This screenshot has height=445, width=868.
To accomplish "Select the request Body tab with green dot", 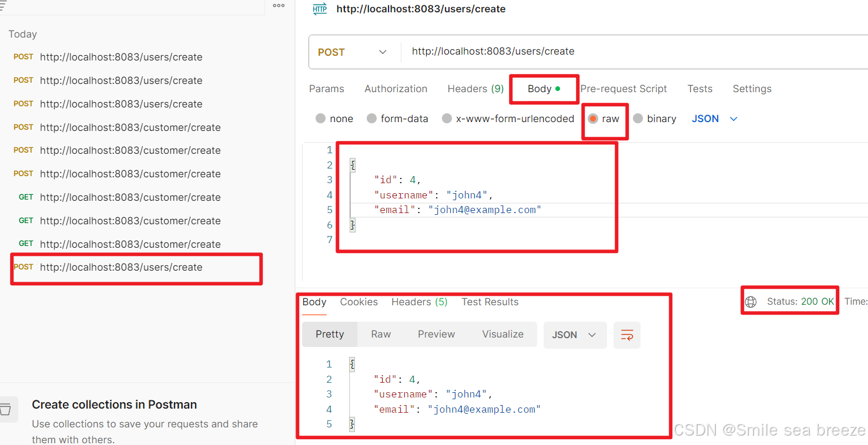I will click(544, 89).
